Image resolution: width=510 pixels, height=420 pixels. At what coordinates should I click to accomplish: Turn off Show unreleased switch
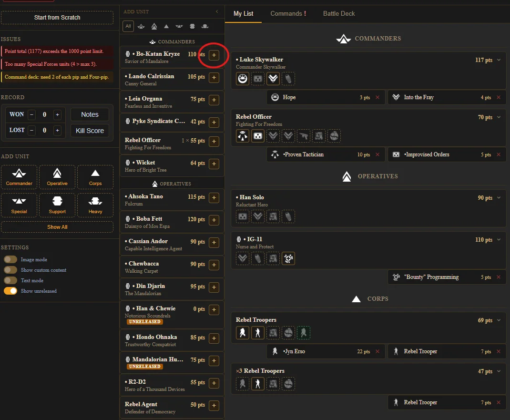(x=10, y=291)
